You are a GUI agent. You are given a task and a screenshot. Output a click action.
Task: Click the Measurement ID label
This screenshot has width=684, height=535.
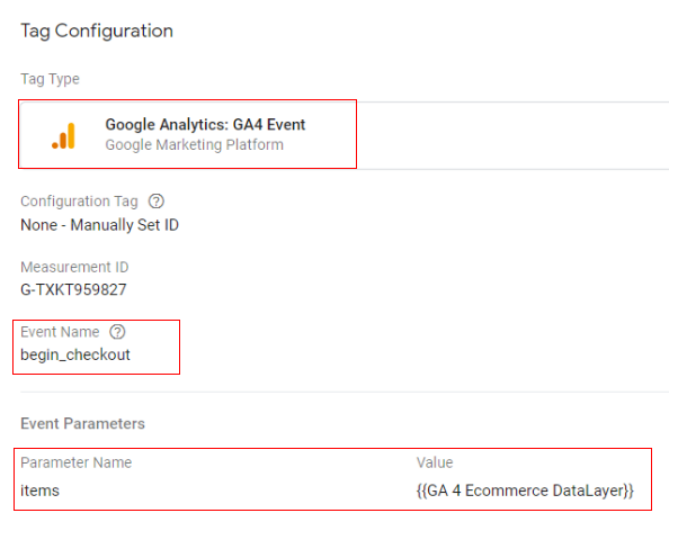tap(75, 267)
